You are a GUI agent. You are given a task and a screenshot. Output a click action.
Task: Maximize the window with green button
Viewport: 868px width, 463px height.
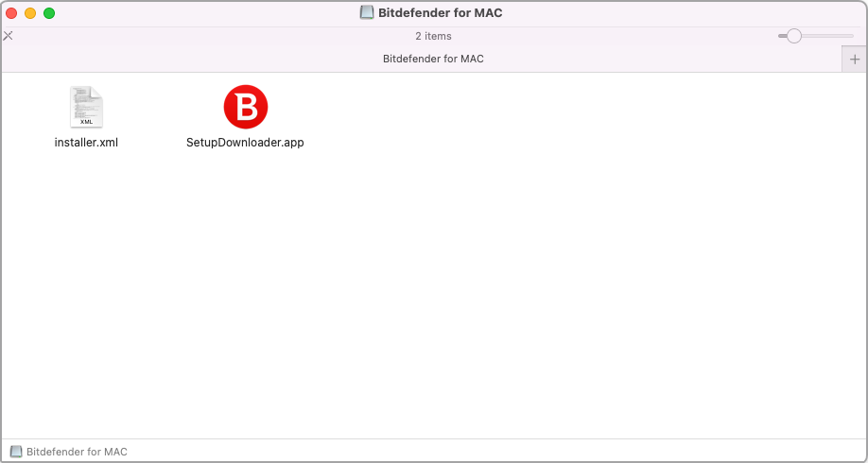(49, 13)
